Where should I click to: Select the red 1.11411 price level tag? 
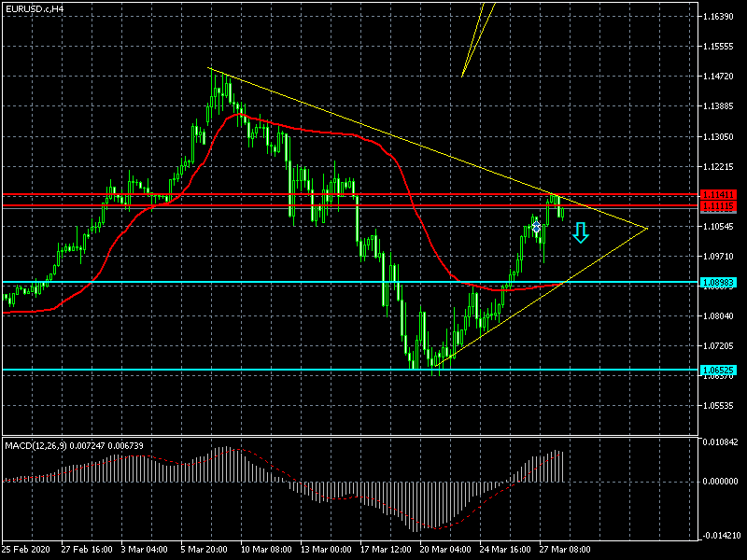[x=718, y=194]
